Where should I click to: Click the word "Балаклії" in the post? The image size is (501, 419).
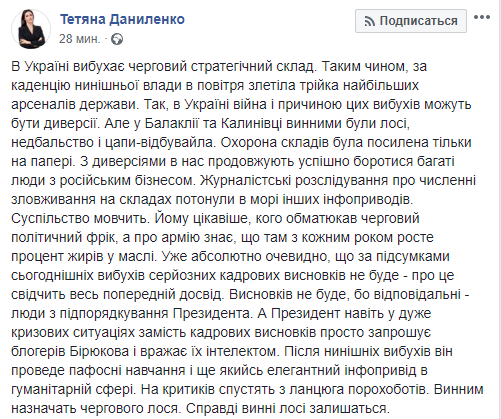[x=171, y=123]
